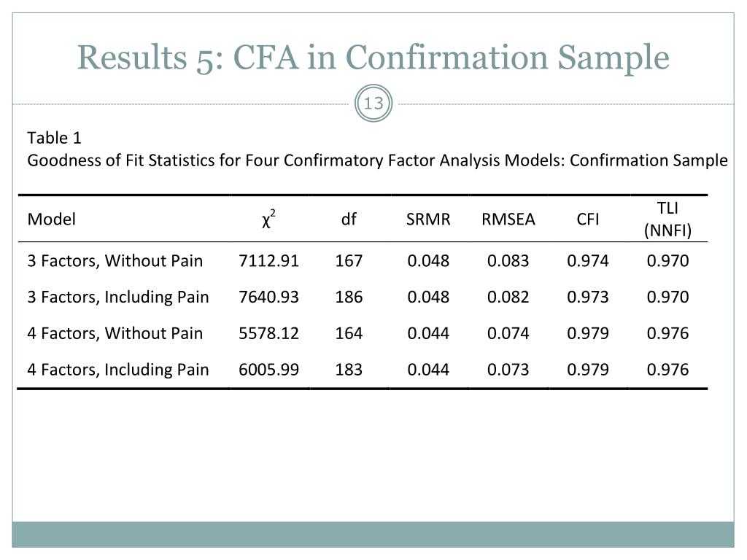
Task: Click the slide title 'Results 5: CFA in Confirmation Sample'
Action: (373, 57)
